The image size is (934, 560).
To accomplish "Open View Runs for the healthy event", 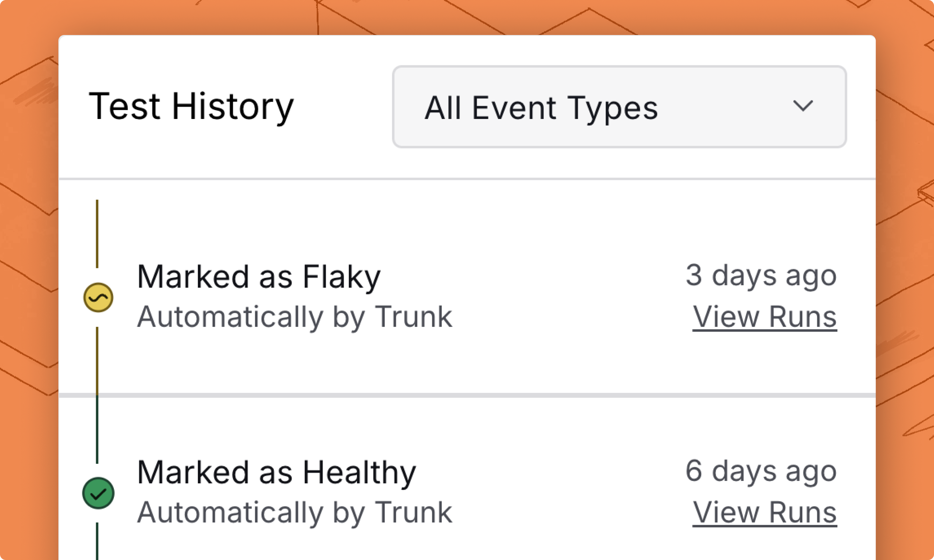I will pyautogui.click(x=764, y=512).
